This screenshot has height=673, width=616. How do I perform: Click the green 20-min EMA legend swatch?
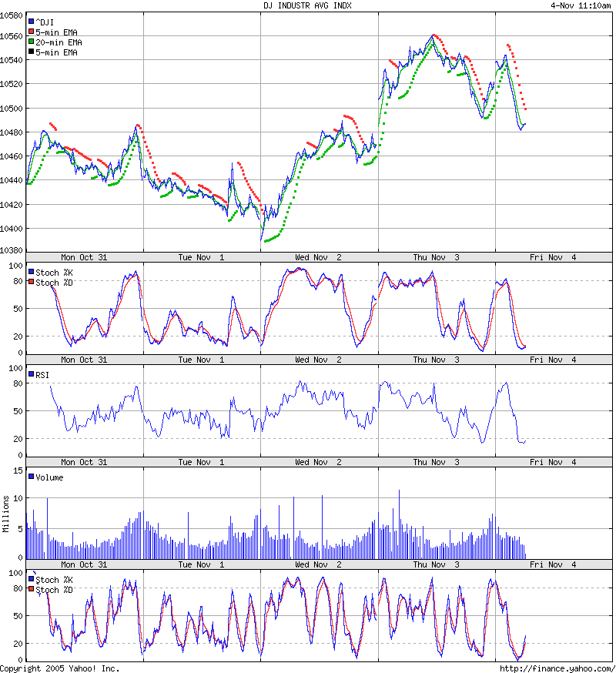[31, 42]
